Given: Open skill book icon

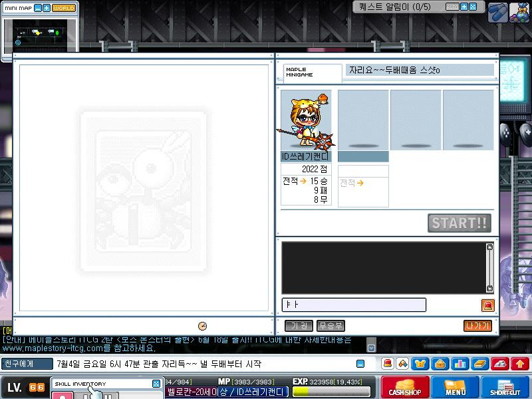Looking at the screenshot, I should [x=480, y=364].
